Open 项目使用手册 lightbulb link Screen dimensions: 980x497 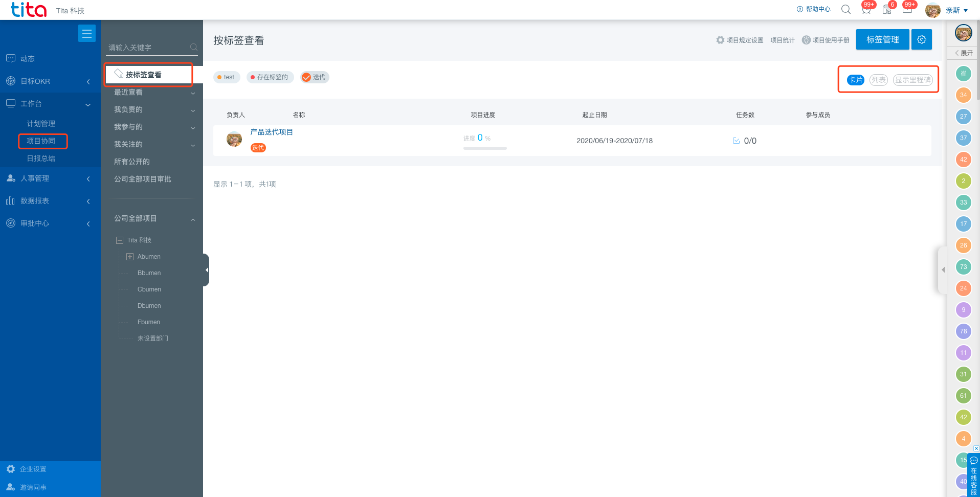[826, 40]
